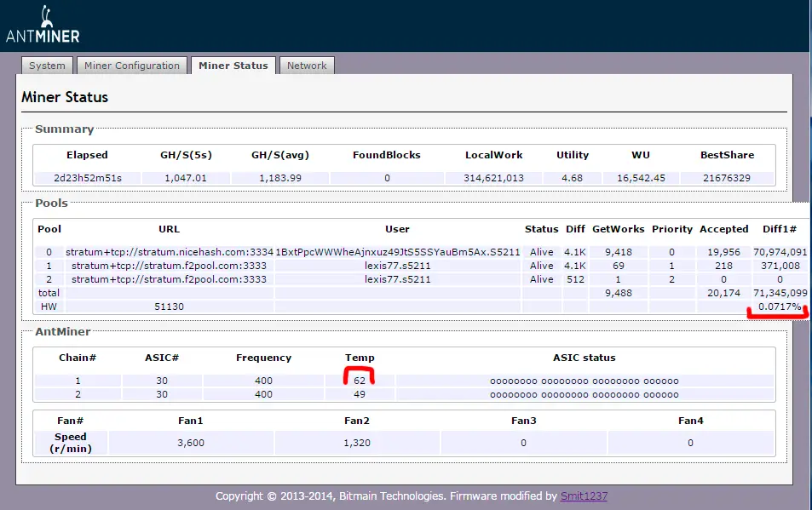Click the GH/S(avg) column header
812x510 pixels.
[280, 155]
